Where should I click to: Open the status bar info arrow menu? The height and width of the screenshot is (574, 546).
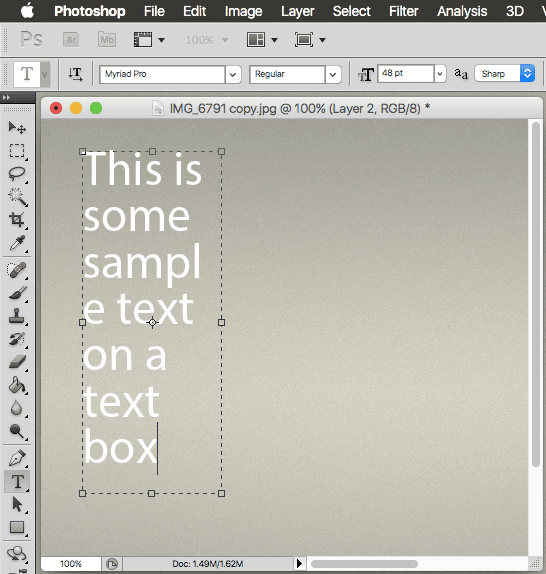299,563
